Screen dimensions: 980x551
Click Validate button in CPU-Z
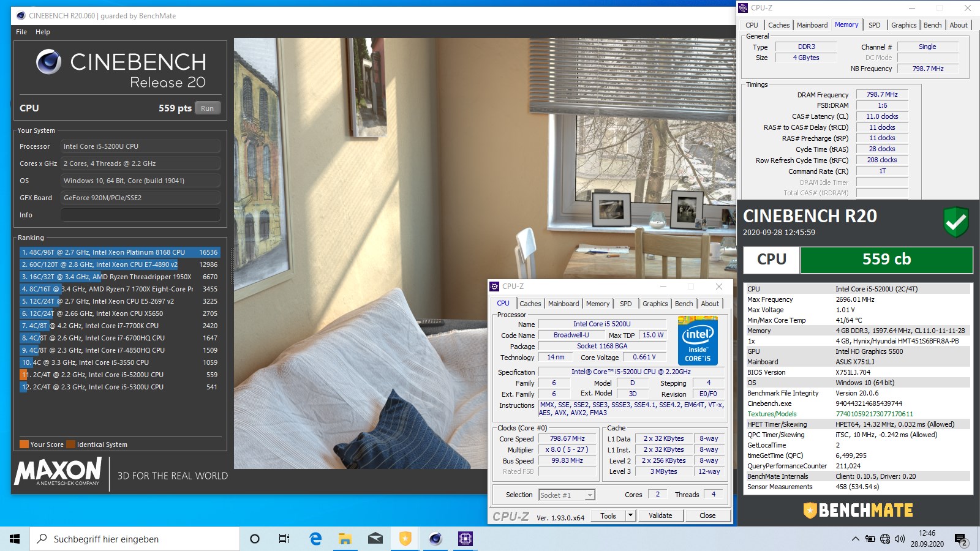click(660, 515)
